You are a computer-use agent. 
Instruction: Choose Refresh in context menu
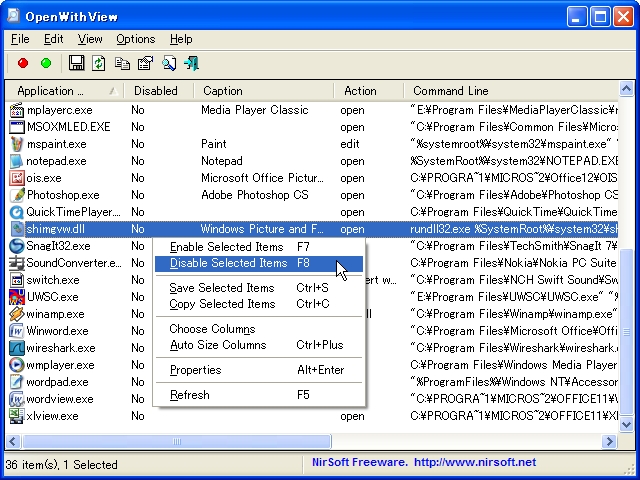259,395
